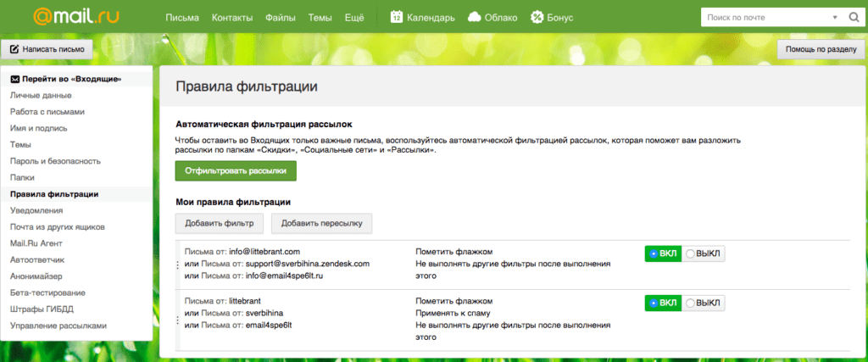Open the Контакты menu item
This screenshot has width=868, height=362.
(231, 17)
